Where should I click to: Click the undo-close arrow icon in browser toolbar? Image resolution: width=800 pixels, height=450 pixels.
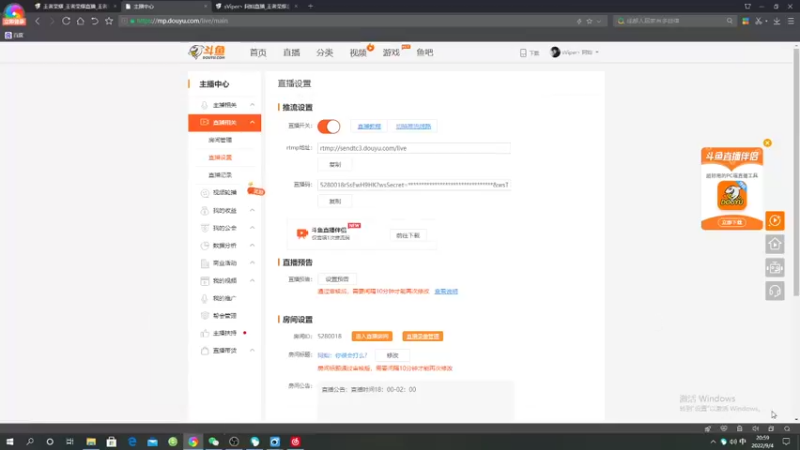click(x=94, y=21)
